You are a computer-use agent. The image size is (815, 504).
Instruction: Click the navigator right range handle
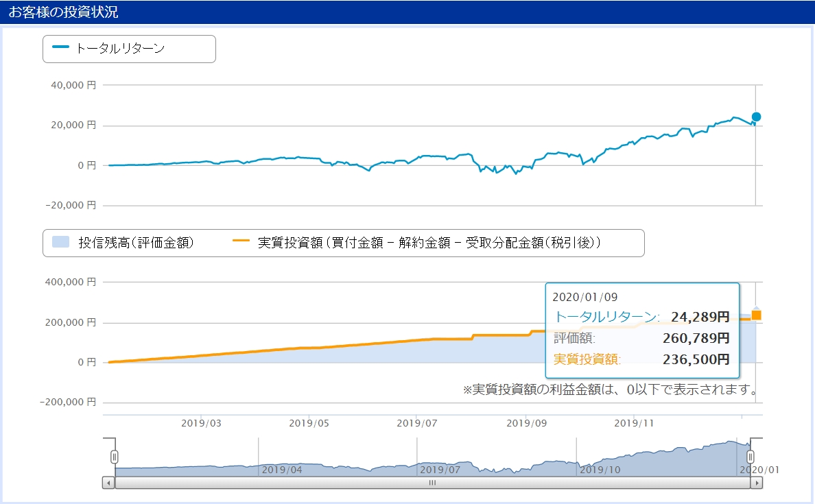pos(750,457)
